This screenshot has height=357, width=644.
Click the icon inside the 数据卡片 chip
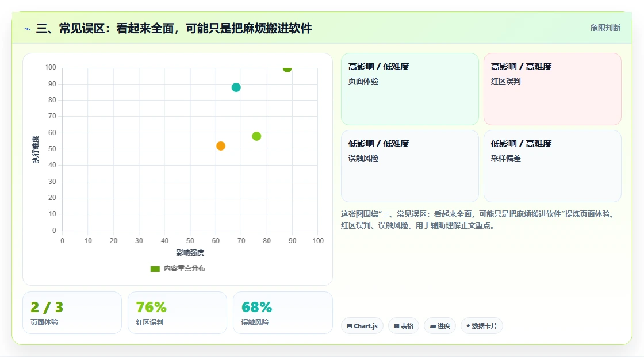click(468, 326)
